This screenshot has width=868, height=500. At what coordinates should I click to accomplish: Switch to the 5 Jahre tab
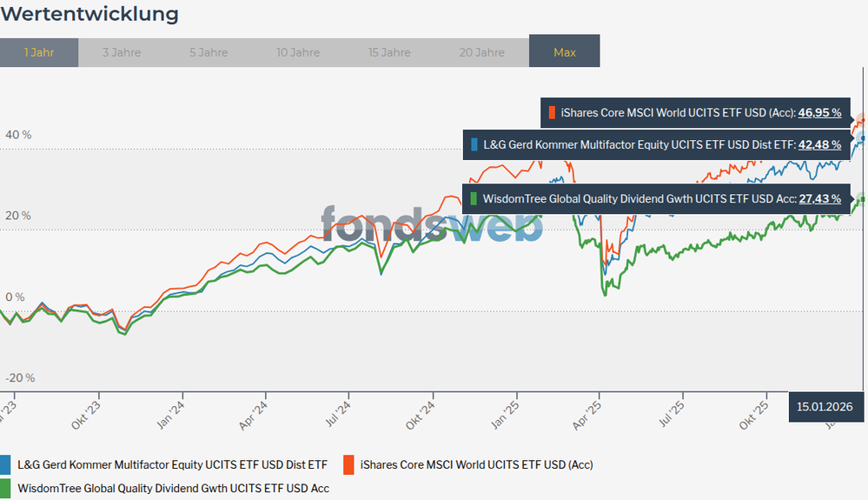coord(209,52)
